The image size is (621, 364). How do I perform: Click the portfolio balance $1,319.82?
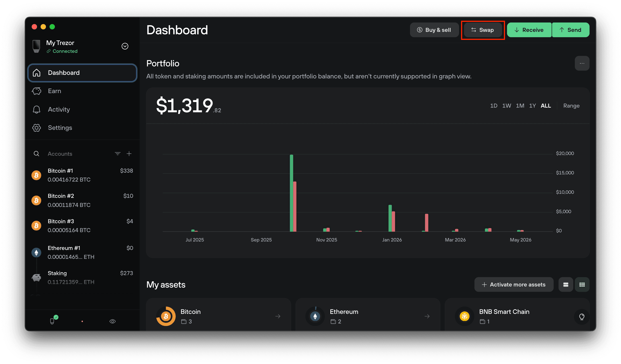pyautogui.click(x=188, y=106)
